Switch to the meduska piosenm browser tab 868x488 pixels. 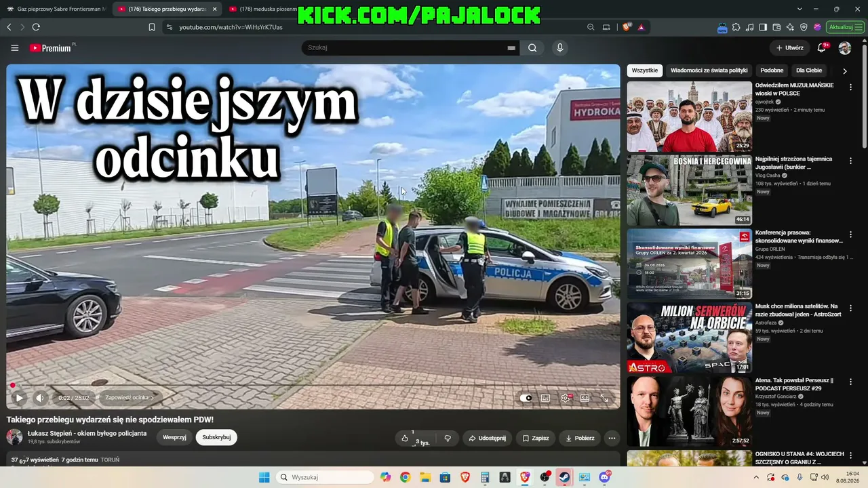pos(263,9)
